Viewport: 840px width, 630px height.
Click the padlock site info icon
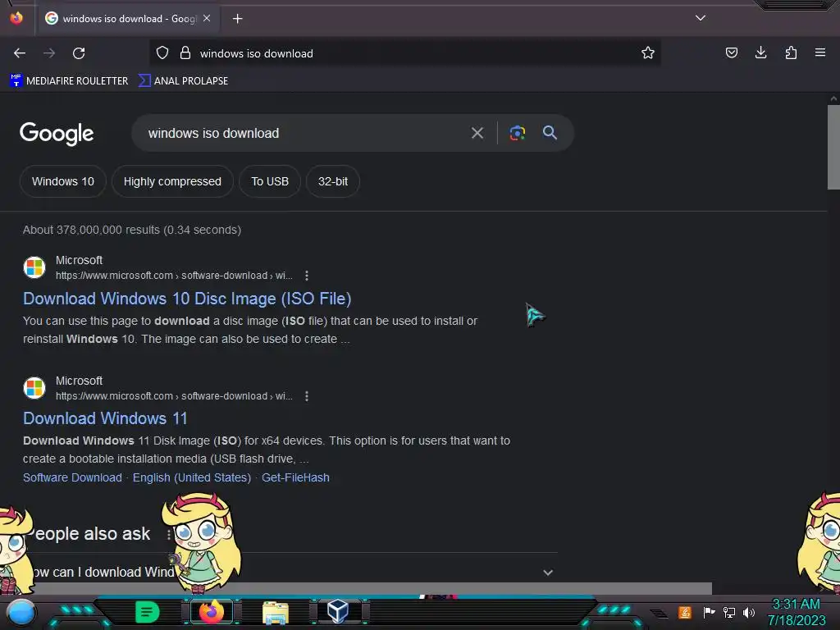point(185,53)
